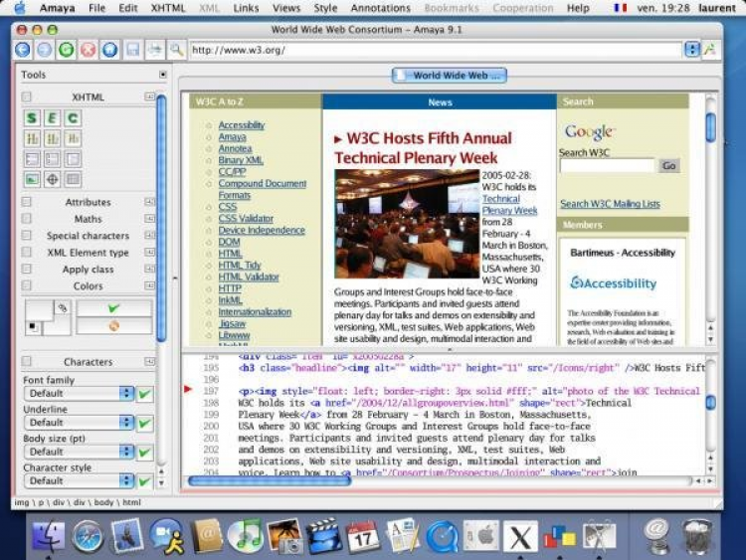Open the Body size (pt) dropdown

79,452
